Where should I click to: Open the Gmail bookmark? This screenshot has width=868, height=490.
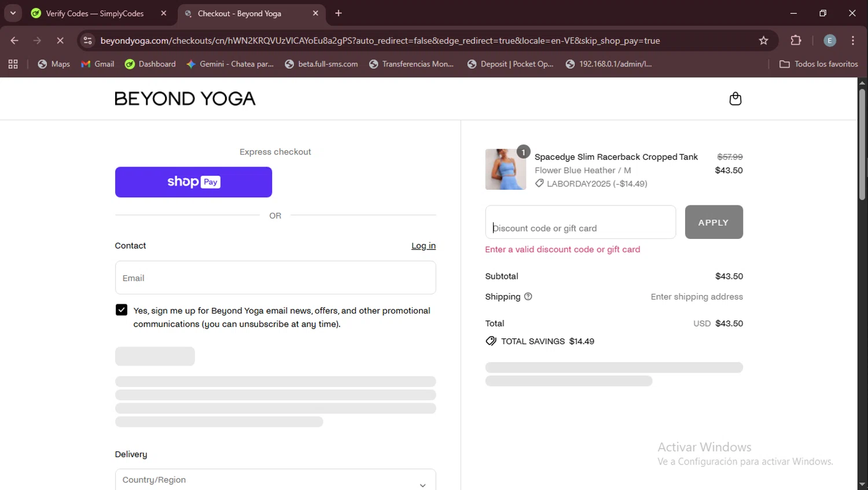(x=98, y=64)
